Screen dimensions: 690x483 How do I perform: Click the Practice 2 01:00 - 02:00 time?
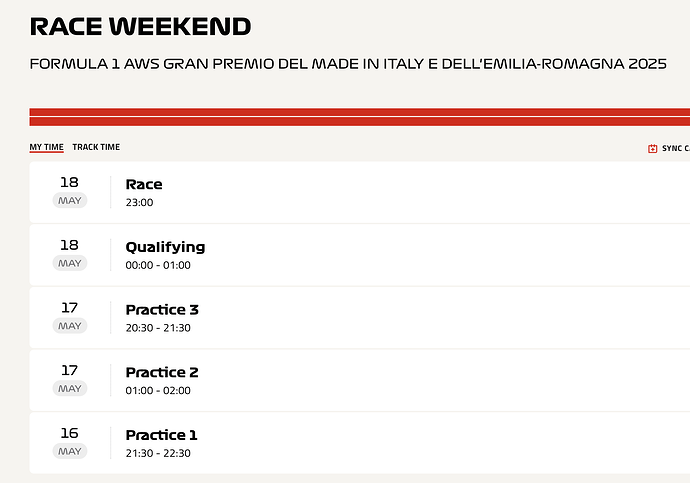pyautogui.click(x=158, y=391)
